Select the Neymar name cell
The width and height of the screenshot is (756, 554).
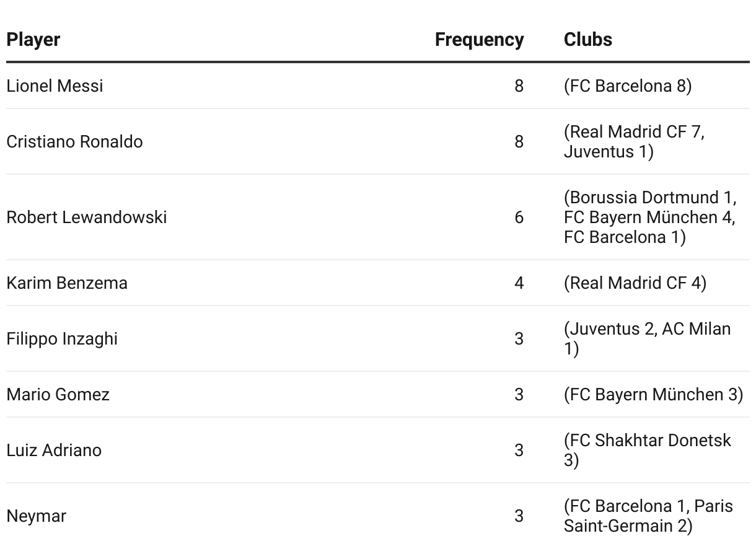tap(36, 516)
